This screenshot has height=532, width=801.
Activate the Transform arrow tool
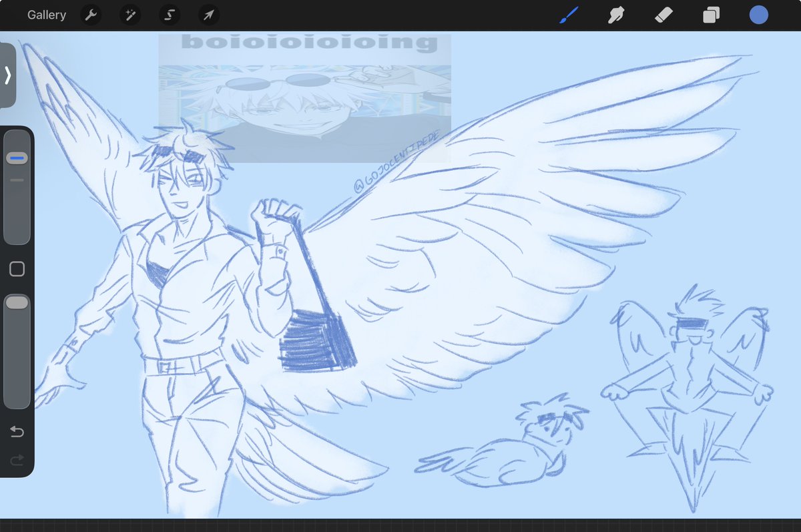(209, 15)
